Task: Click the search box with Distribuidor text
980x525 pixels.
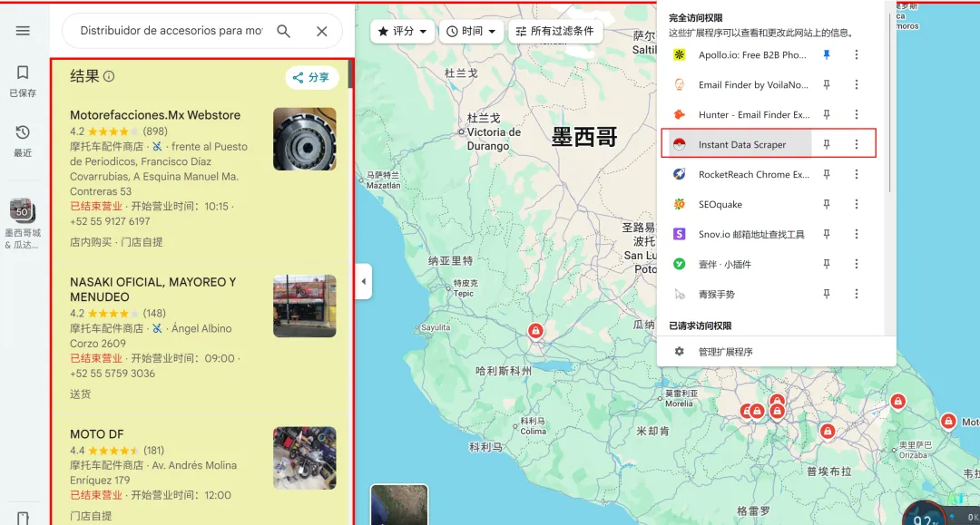Action: point(171,31)
